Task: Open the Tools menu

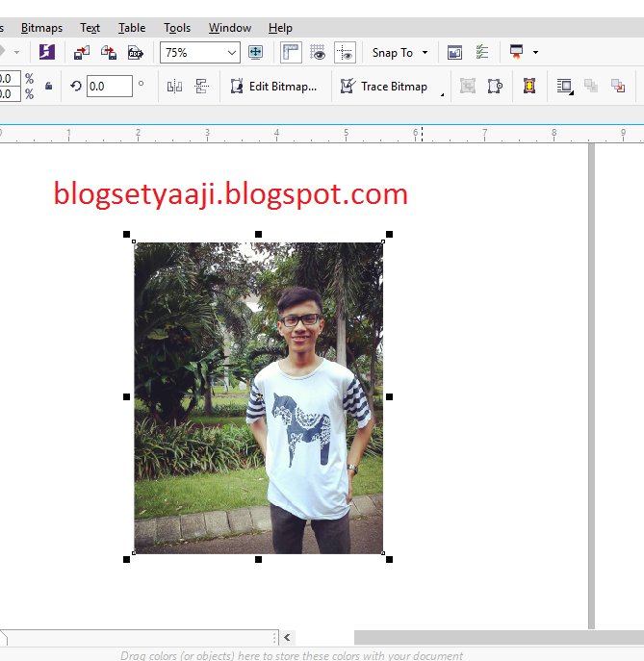Action: coord(177,28)
